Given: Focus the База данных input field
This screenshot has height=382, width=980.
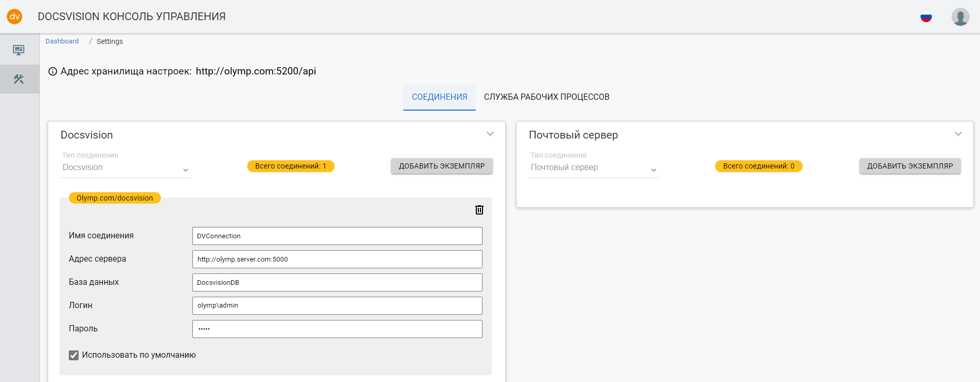Looking at the screenshot, I should (x=337, y=282).
